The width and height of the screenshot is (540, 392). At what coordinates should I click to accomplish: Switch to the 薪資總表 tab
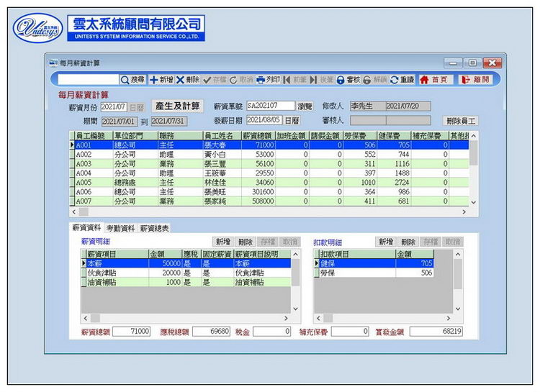154,228
